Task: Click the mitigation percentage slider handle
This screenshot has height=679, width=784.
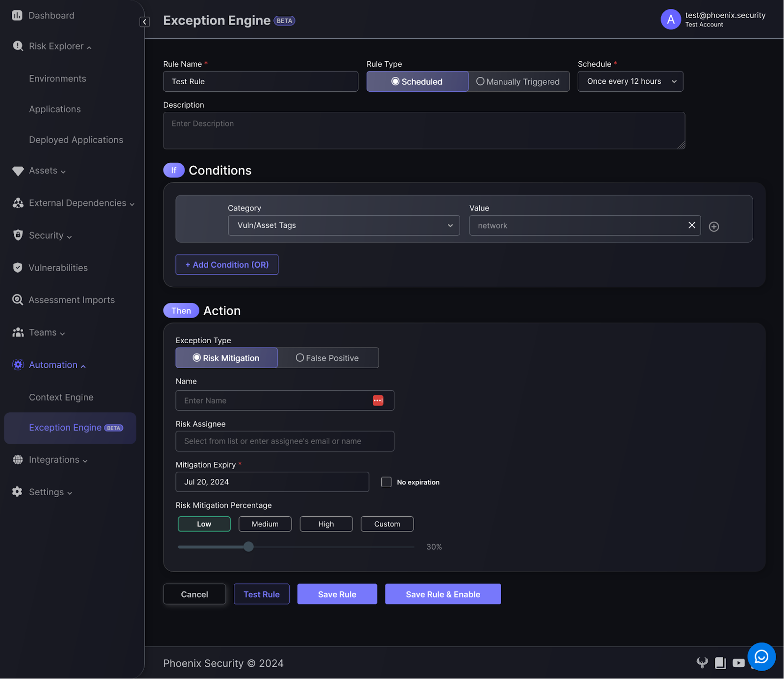Action: coord(248,547)
